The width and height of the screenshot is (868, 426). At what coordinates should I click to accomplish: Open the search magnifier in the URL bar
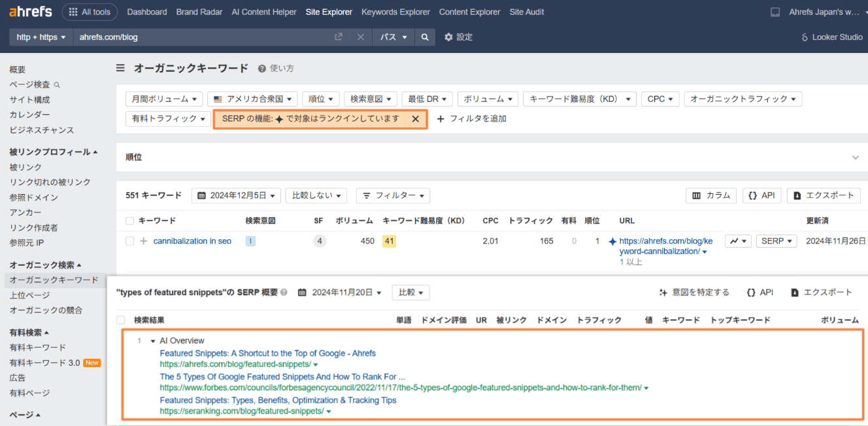[x=425, y=37]
